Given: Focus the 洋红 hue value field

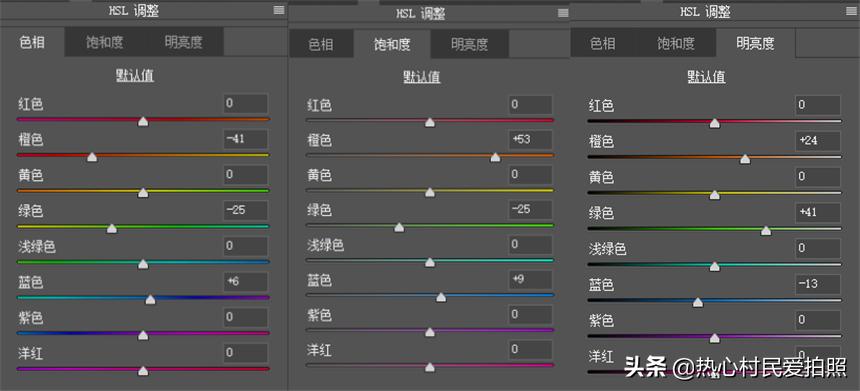Looking at the screenshot, I should click(246, 353).
